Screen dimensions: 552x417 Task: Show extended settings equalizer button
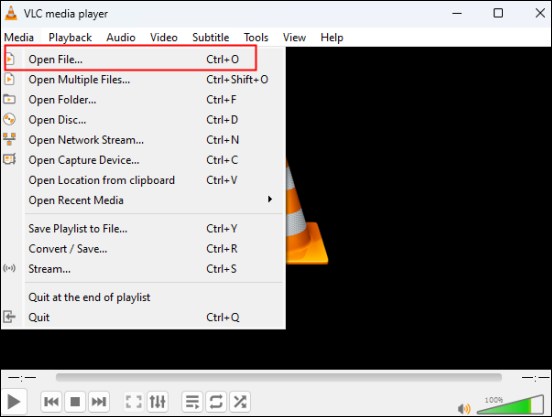pyautogui.click(x=157, y=402)
